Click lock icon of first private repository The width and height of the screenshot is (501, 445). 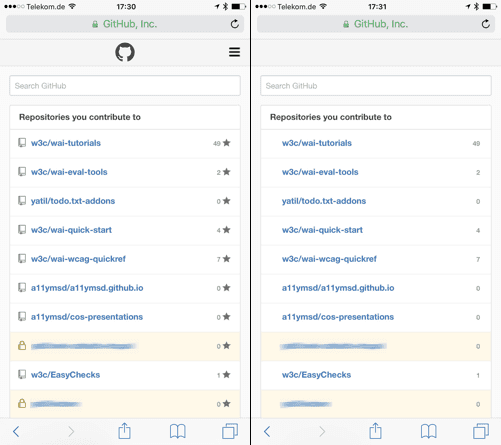click(22, 346)
